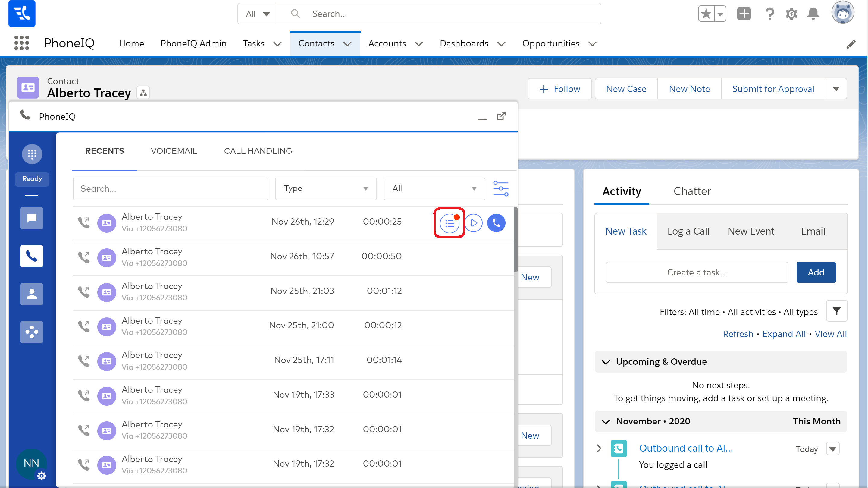868x488 pixels.
Task: Toggle the Ready status button
Action: tap(32, 179)
